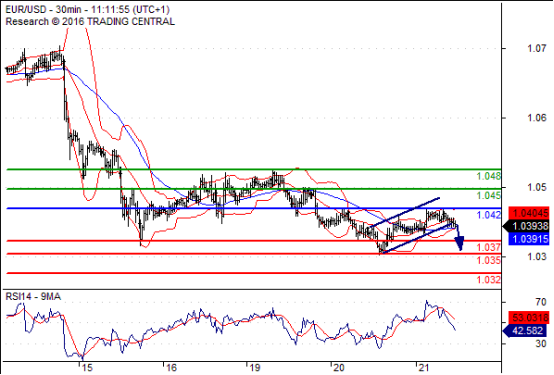The width and height of the screenshot is (554, 375).
Task: Click the EUR/USD - 30min chart title
Action: pos(88,9)
